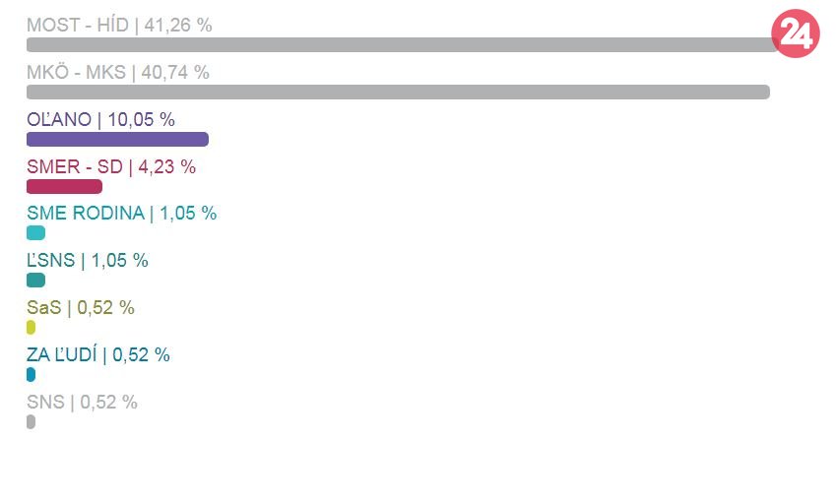This screenshot has width=836, height=504.
Task: Click the crimson SMER - SD bar
Action: (64, 186)
